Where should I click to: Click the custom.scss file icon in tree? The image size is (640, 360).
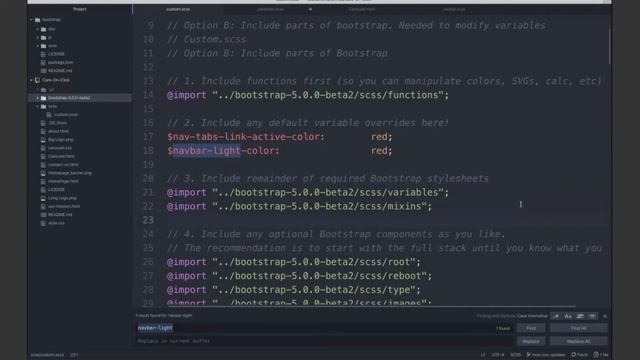(x=49, y=115)
